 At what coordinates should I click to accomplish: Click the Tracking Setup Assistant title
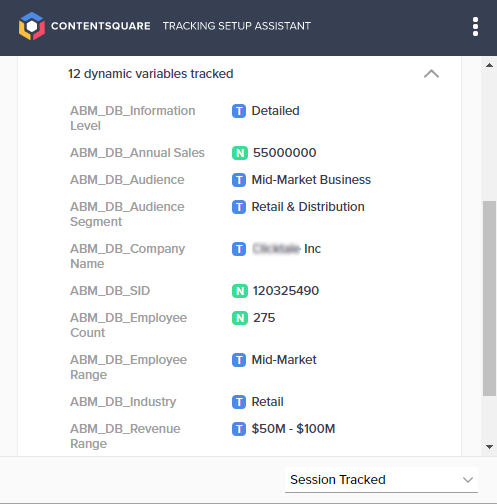tap(237, 26)
